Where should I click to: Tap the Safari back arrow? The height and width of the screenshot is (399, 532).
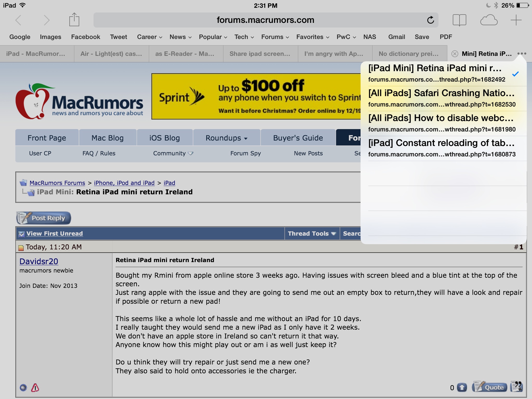click(x=18, y=20)
